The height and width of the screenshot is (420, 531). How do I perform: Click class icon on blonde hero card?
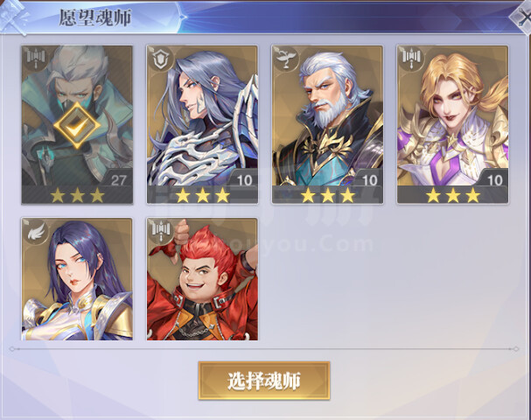pos(411,59)
